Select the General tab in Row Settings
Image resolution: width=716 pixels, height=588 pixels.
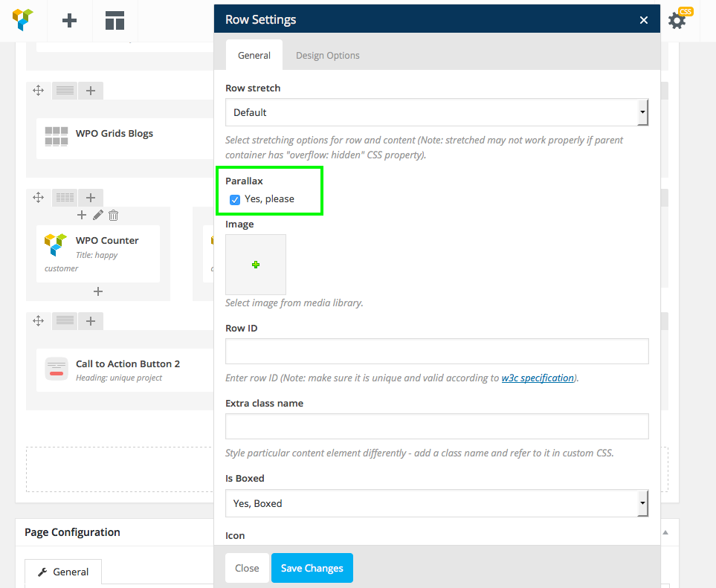254,55
